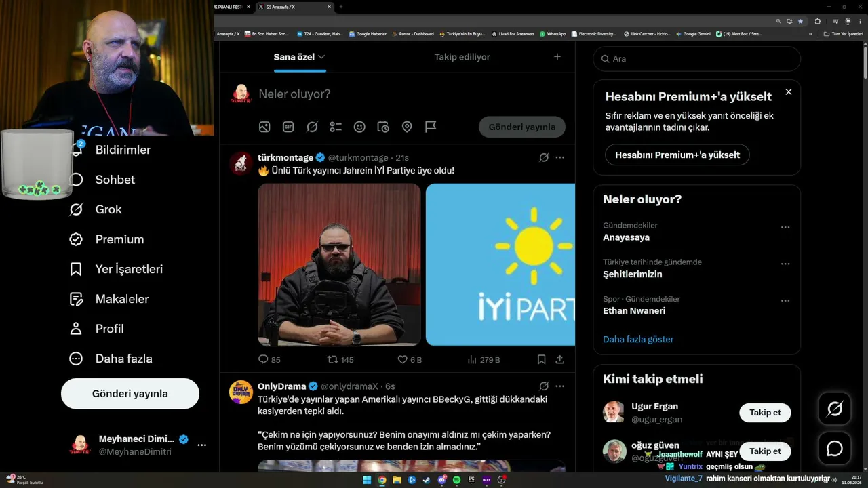Open a new browser tab
This screenshot has height=488, width=868.
[x=341, y=7]
